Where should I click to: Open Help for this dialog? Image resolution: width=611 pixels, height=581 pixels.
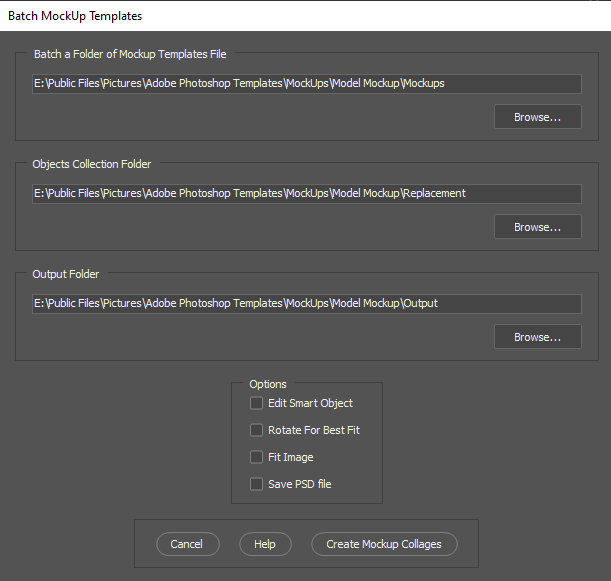265,544
